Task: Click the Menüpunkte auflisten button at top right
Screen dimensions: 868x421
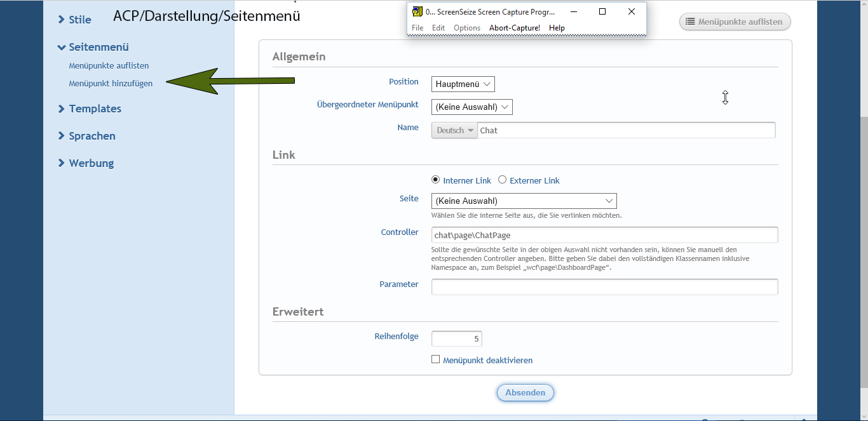Action: [735, 22]
